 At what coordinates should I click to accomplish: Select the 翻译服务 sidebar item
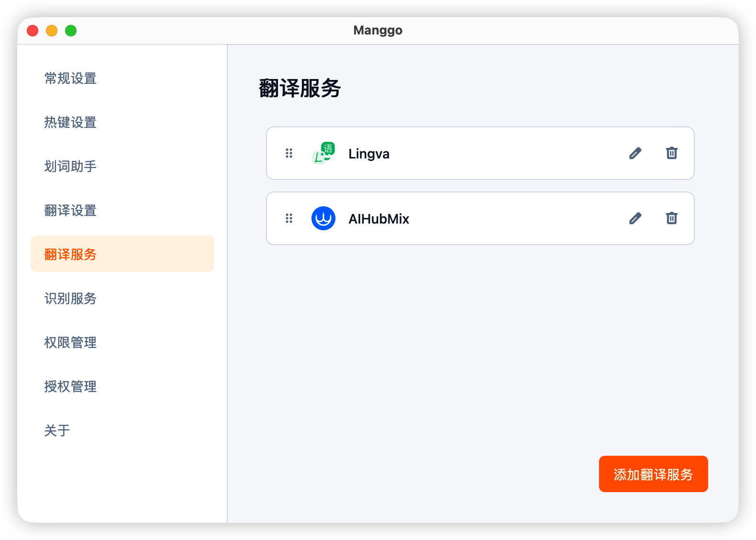(x=122, y=254)
